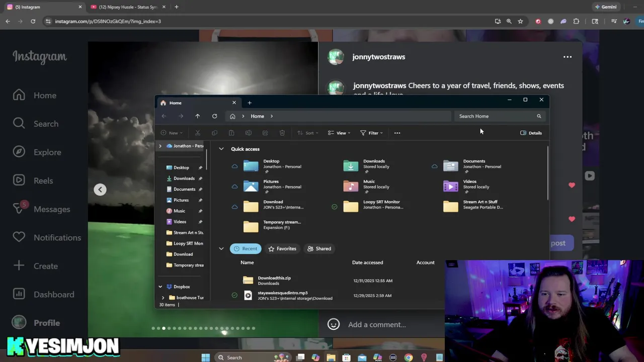Switch to the Instagram browser tab
The height and width of the screenshot is (362, 644).
[x=44, y=7]
